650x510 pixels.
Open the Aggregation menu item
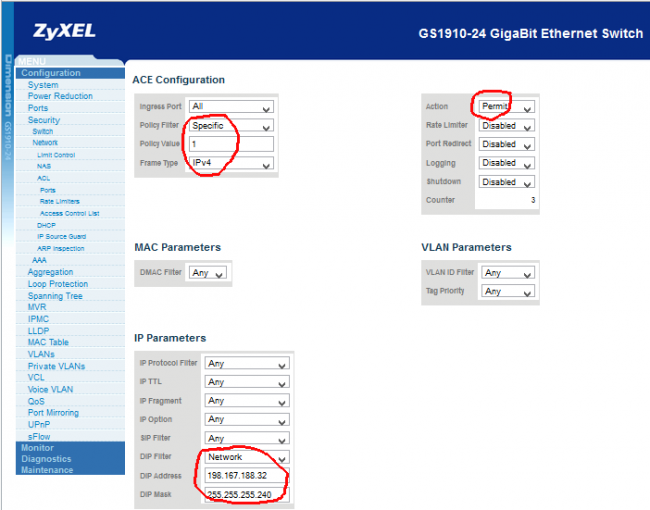tap(50, 272)
